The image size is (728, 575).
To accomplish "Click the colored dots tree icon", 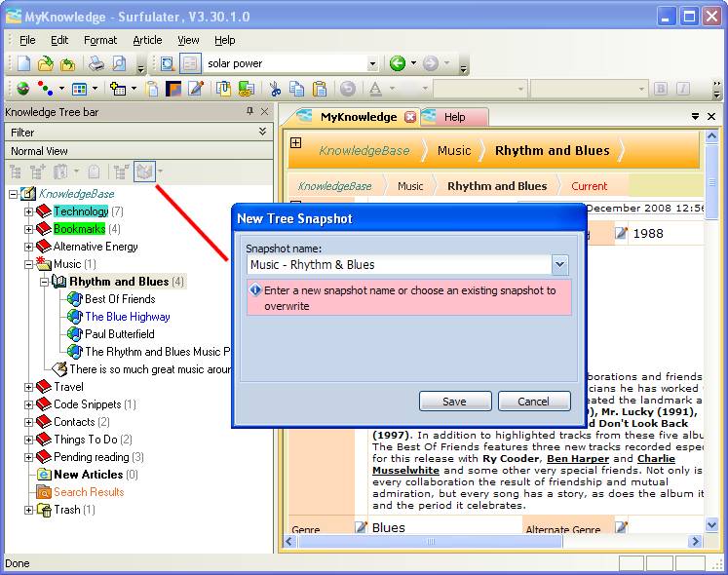I will pos(45,89).
